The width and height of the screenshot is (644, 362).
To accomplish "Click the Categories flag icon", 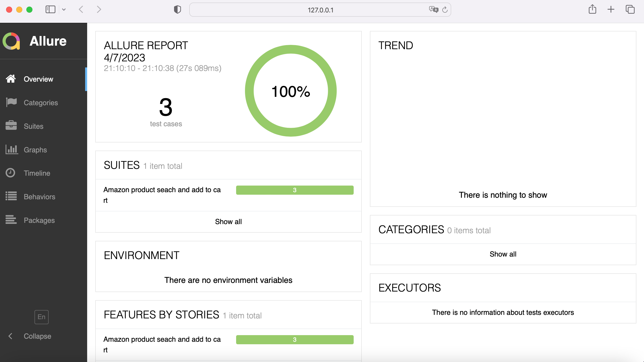I will [11, 102].
